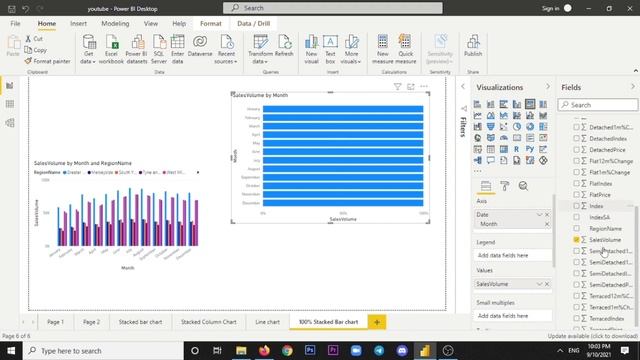Screen dimensions: 640x360
Task: Open the Model view in left sidebar
Action: pyautogui.click(x=10, y=122)
